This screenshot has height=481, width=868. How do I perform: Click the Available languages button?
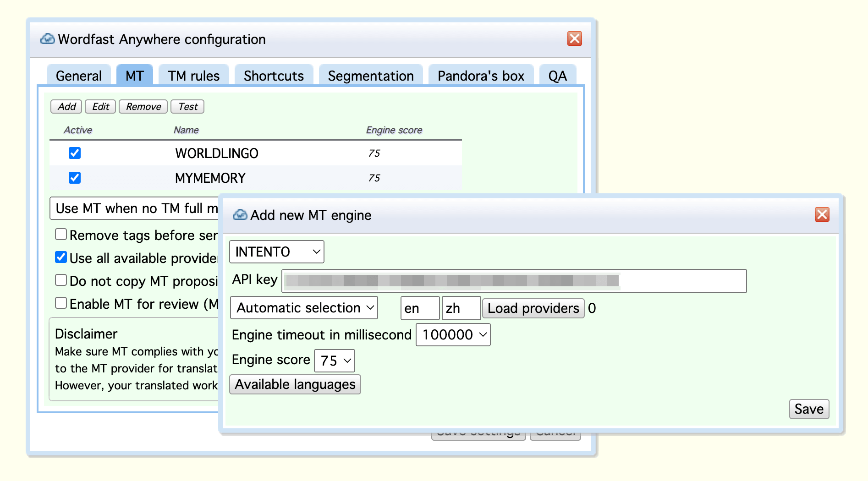click(x=295, y=384)
